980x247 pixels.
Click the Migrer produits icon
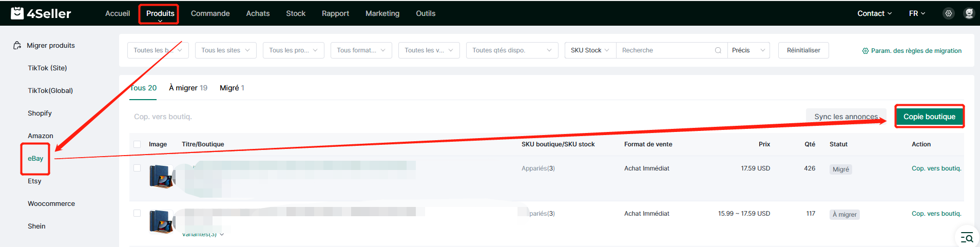[x=17, y=45]
